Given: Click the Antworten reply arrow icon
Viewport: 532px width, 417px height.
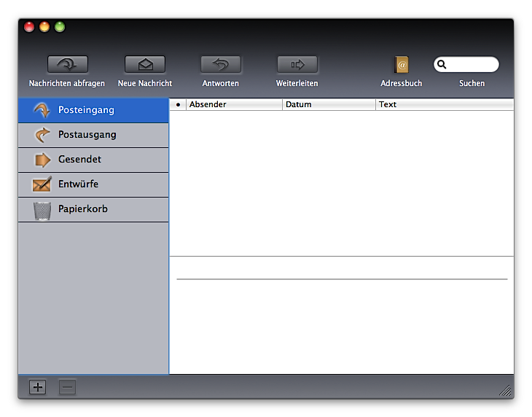Looking at the screenshot, I should (221, 64).
